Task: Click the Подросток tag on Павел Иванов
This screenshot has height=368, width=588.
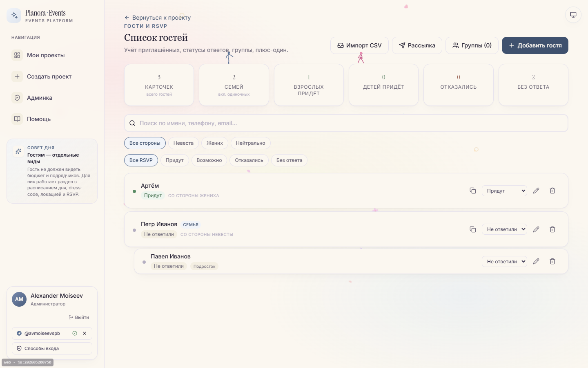Action: pyautogui.click(x=204, y=266)
